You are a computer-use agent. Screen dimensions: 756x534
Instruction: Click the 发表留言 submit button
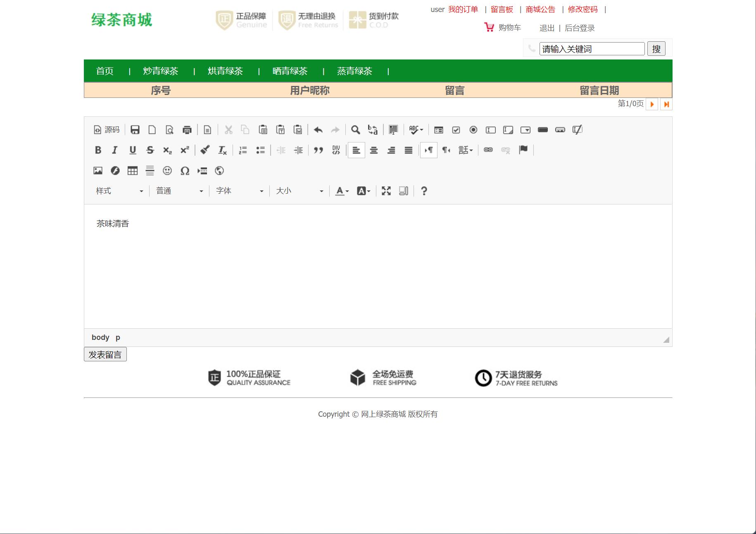coord(105,354)
